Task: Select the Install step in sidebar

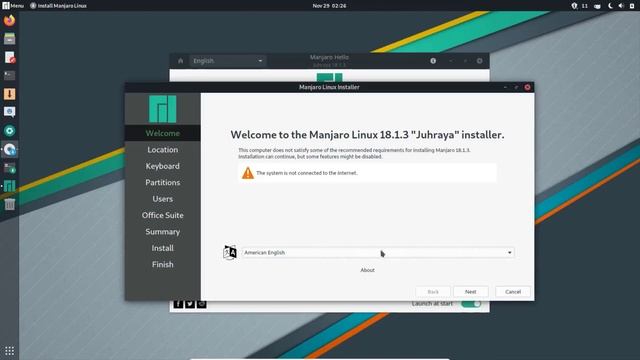Action: pos(162,248)
